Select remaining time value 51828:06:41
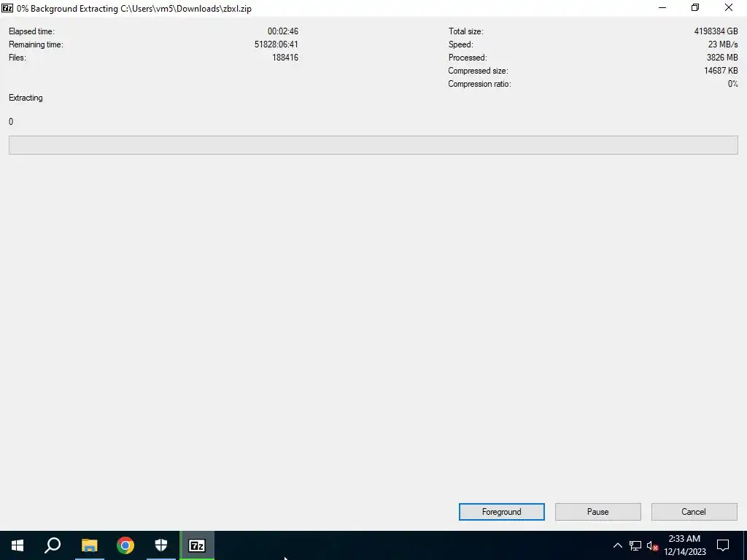747x560 pixels. (x=276, y=44)
